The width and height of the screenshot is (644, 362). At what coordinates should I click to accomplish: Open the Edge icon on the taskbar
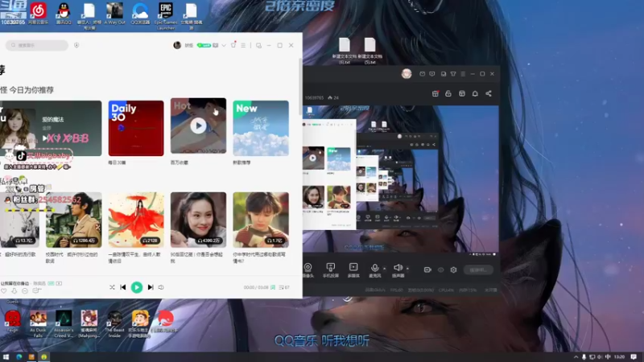(19, 357)
